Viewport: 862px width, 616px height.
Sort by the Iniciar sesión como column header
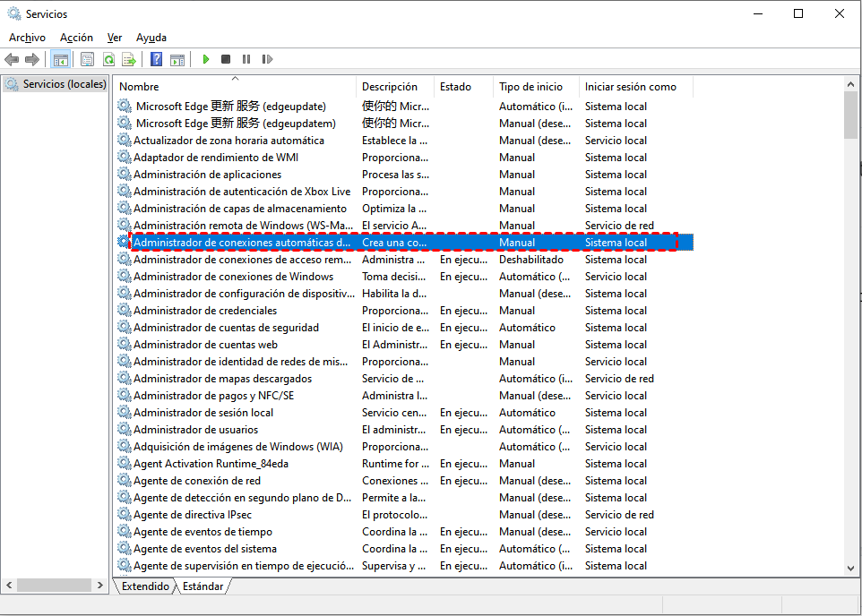point(636,86)
